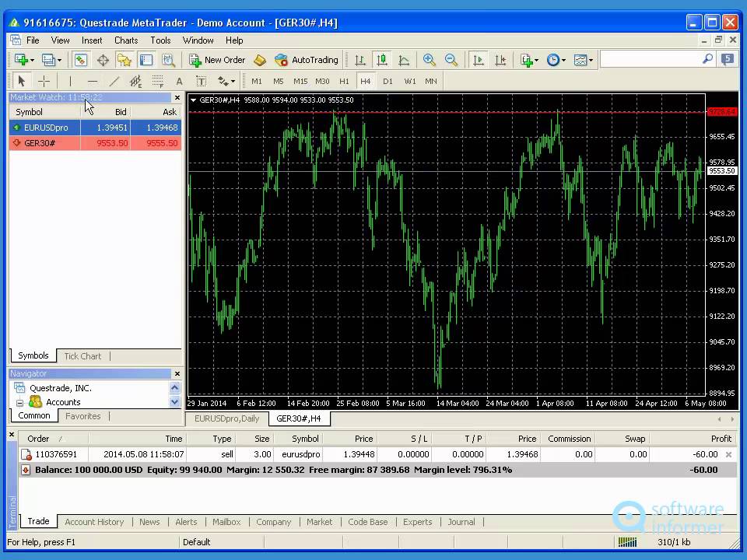Screen dimensions: 747x560
Task: Click the New Chart toolbar icon
Action: 23,60
